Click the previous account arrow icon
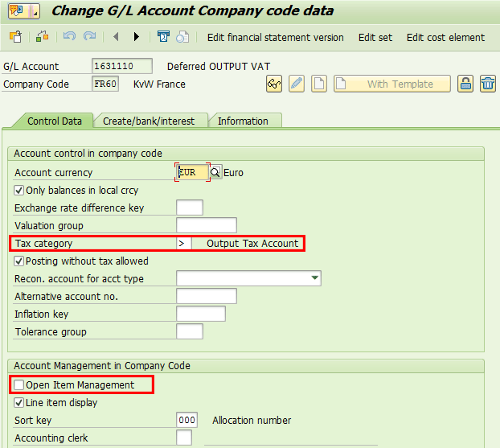 tap(117, 37)
